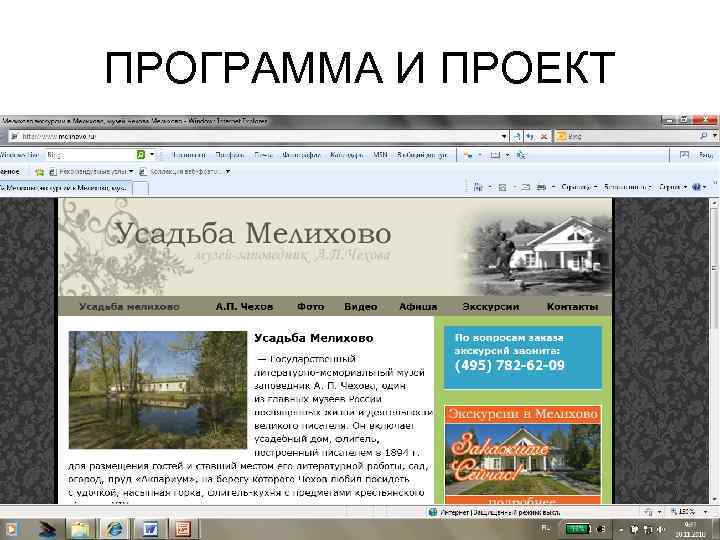This screenshot has height=540, width=720.
Task: Open Internet Explorer from the taskbar
Action: pyautogui.click(x=114, y=529)
